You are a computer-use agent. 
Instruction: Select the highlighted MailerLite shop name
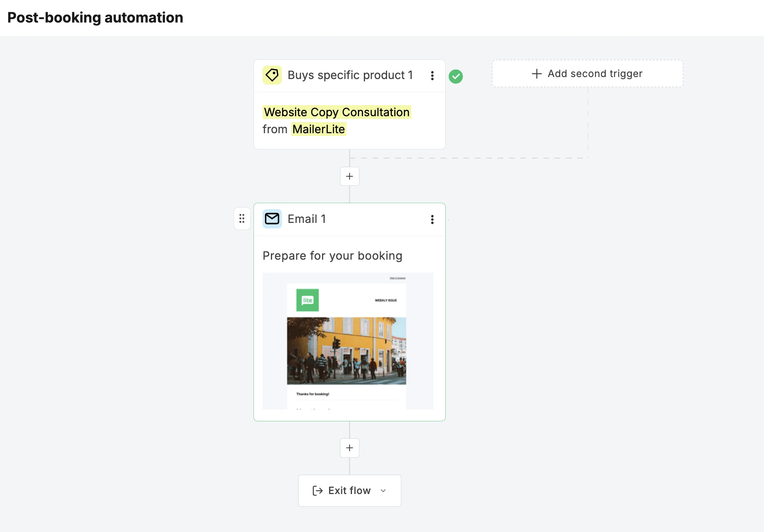[319, 129]
